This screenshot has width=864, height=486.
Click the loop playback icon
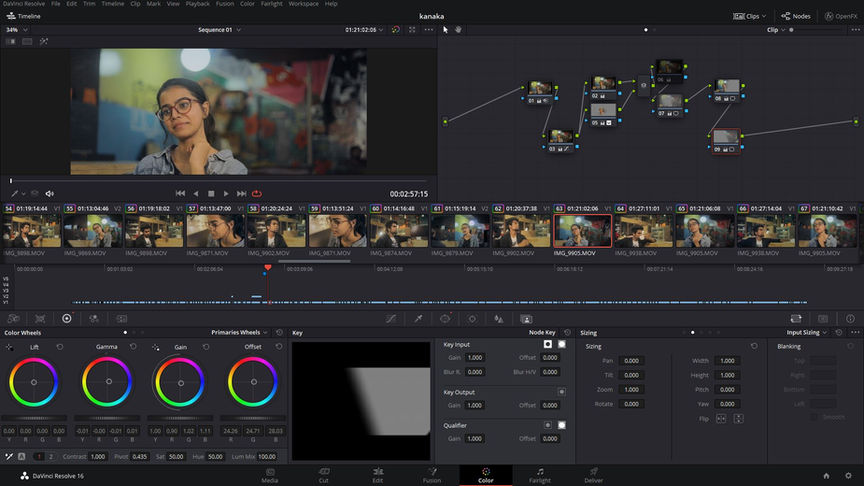click(257, 193)
